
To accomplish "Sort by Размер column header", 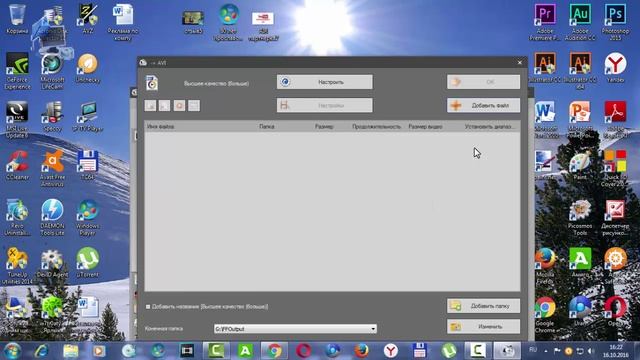I will coord(324,127).
